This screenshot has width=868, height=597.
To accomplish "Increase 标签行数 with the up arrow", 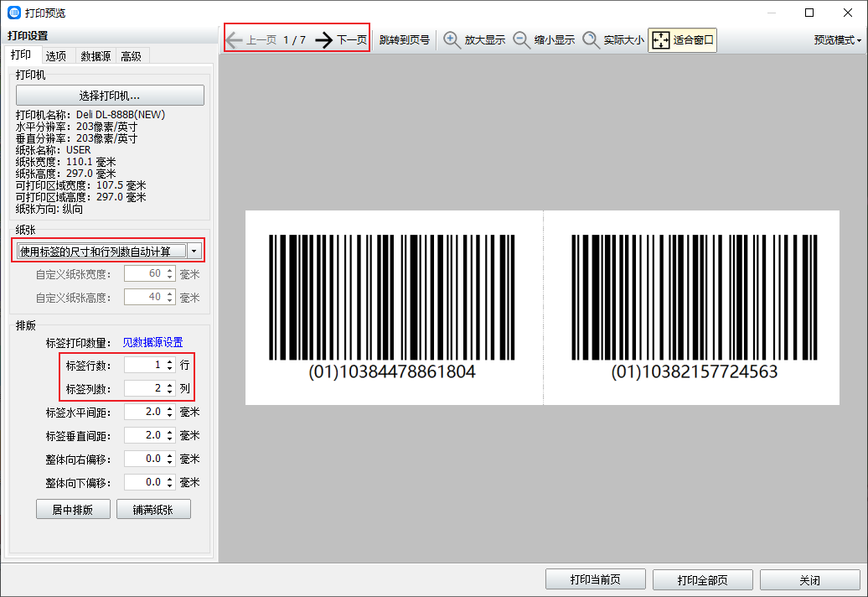I will (170, 361).
